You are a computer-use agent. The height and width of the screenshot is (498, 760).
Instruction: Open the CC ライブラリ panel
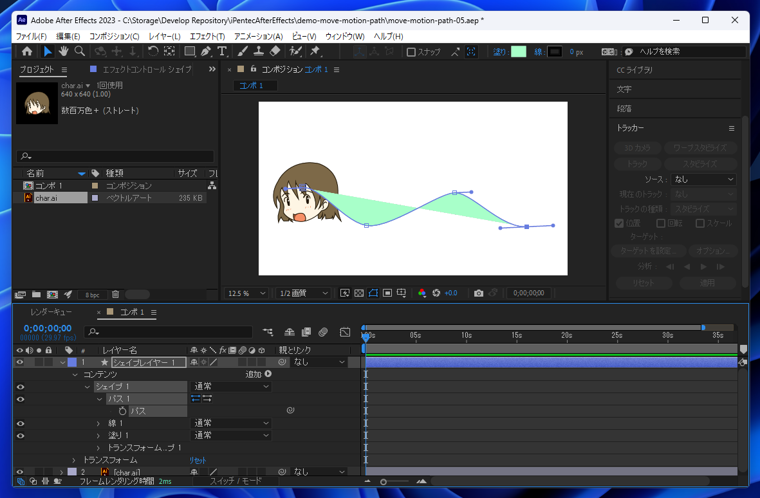coord(635,70)
